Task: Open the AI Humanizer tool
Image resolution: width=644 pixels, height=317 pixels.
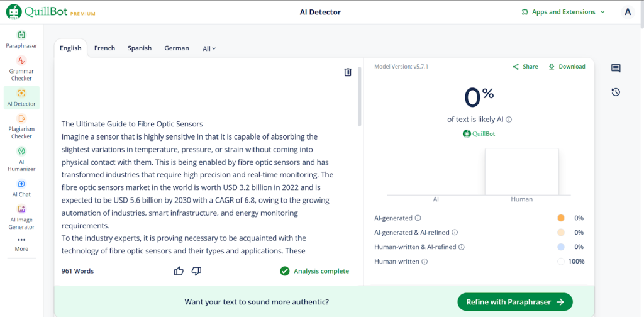Action: tap(21, 152)
